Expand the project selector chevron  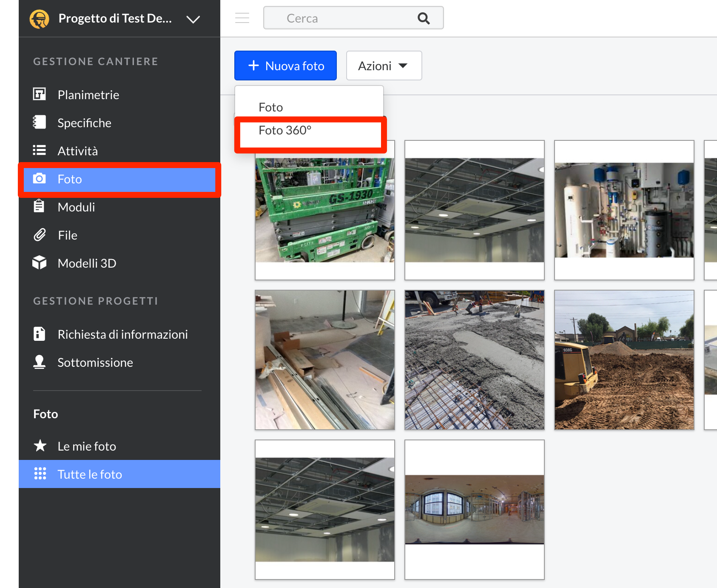193,19
